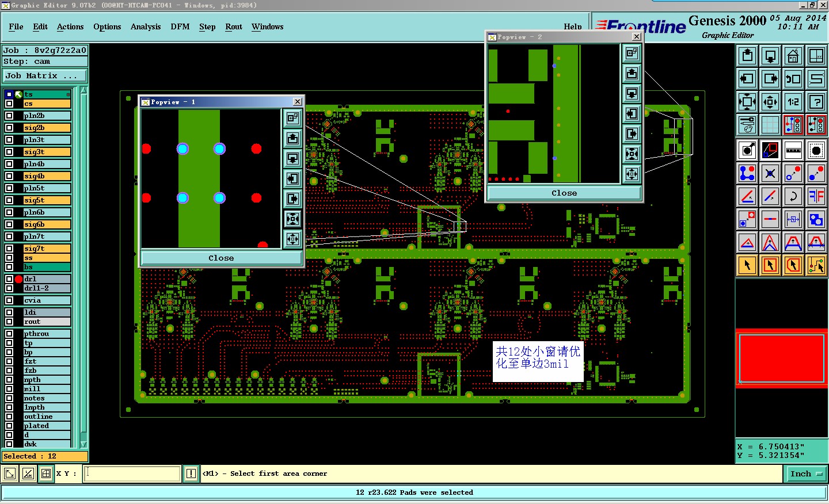Click the pan right view icon
Image resolution: width=829 pixels, height=504 pixels.
click(770, 79)
